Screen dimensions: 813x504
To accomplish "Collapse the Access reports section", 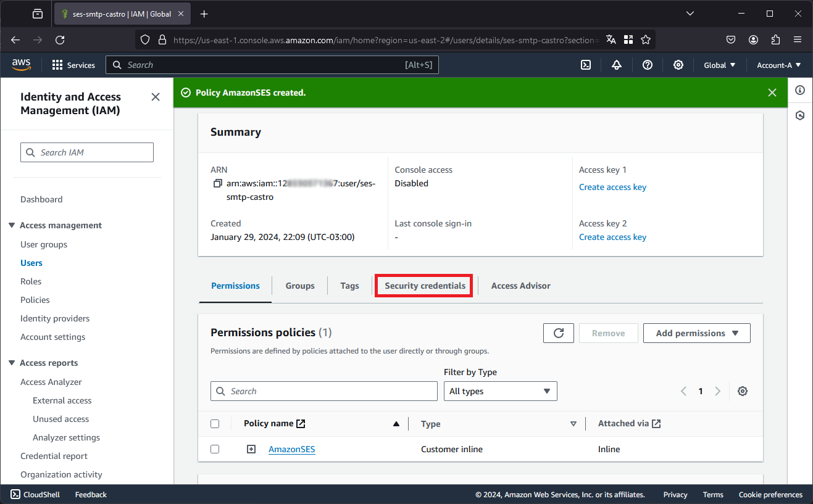I will [12, 363].
